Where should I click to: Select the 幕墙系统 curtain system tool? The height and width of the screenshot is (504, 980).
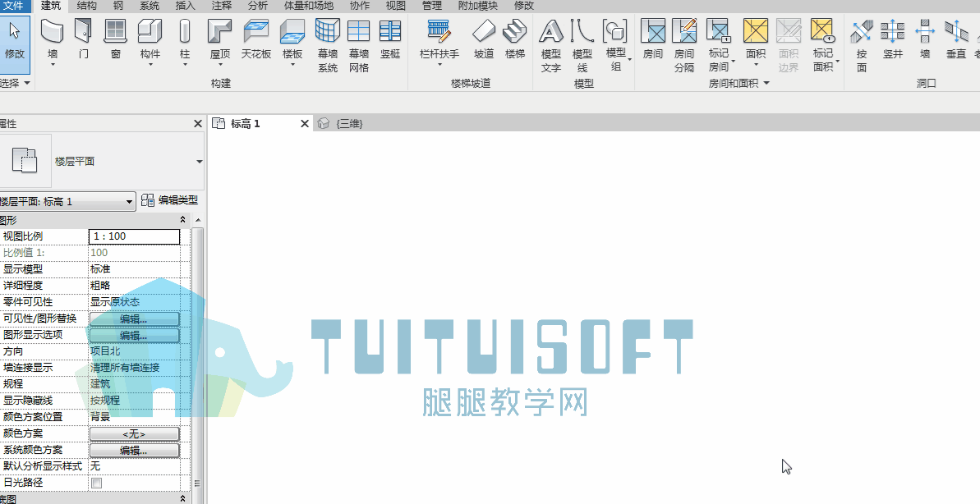(328, 45)
